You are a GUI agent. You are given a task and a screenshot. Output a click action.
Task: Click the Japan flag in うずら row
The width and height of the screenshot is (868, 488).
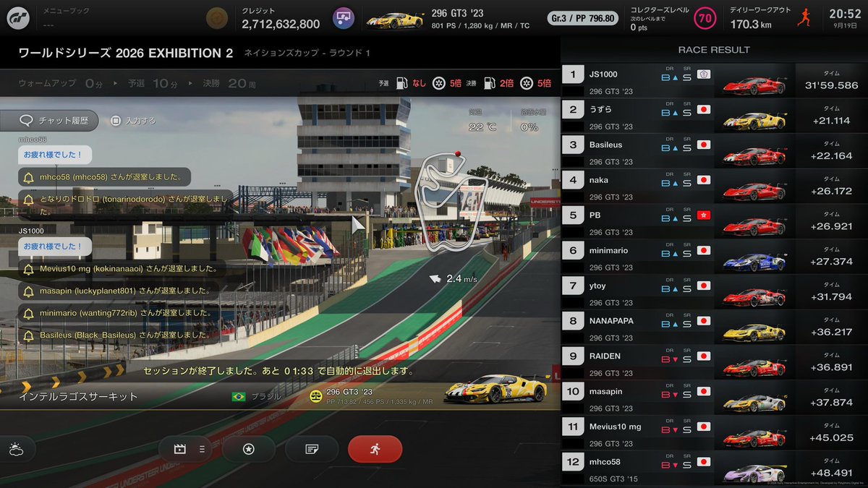point(703,110)
